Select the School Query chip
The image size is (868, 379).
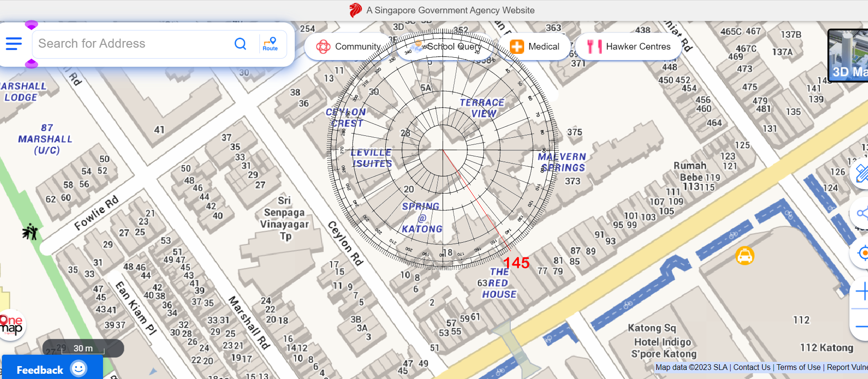[x=447, y=47]
